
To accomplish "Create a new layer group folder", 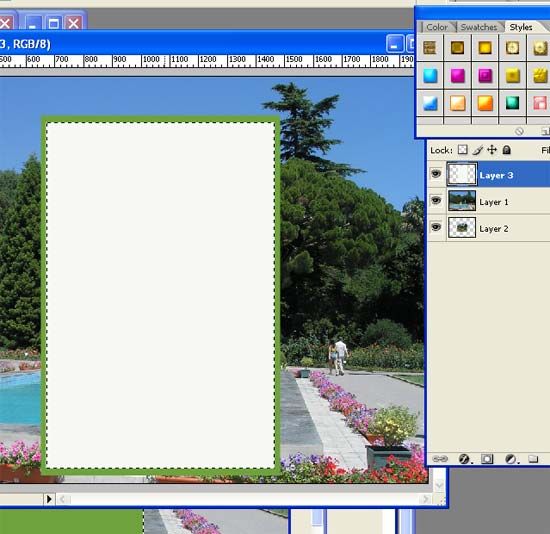I will [533, 459].
